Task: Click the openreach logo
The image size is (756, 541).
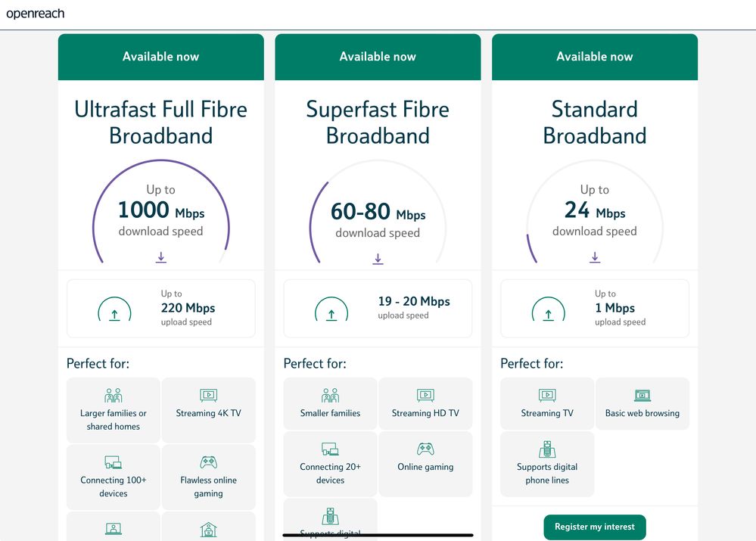Action: point(36,14)
